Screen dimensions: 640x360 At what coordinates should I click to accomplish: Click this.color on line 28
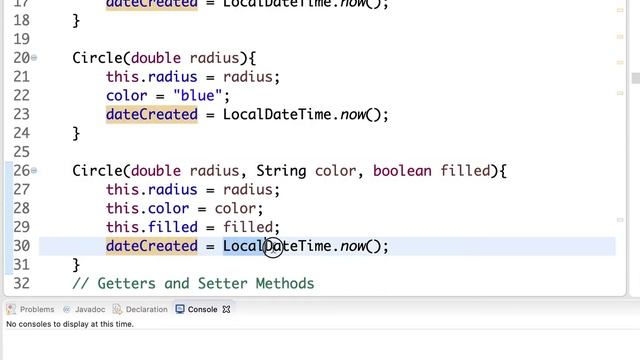147,208
